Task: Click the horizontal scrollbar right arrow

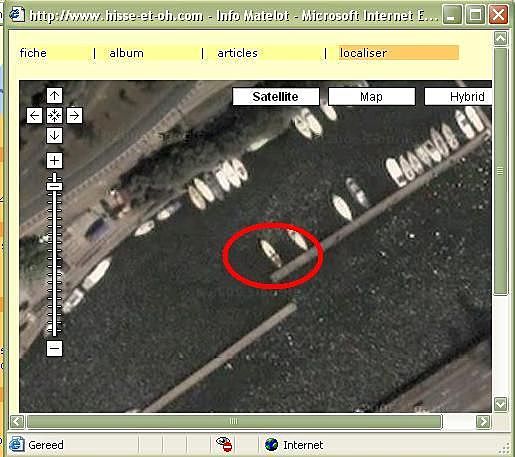Action: tap(483, 422)
